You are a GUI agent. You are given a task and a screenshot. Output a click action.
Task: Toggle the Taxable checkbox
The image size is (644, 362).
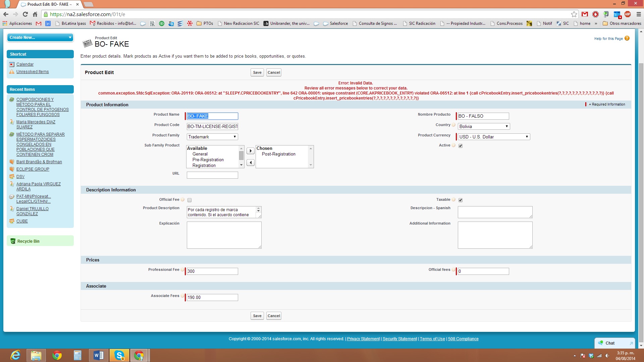click(461, 200)
